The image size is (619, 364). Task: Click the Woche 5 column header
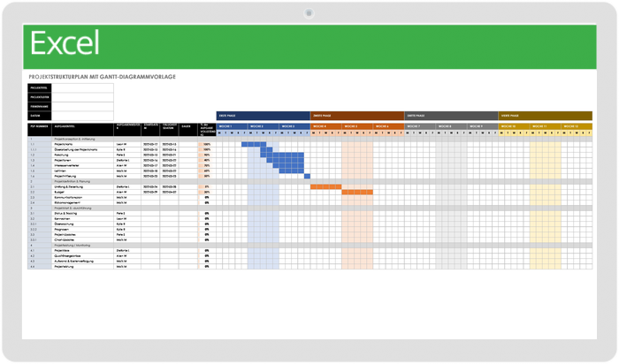tap(357, 126)
